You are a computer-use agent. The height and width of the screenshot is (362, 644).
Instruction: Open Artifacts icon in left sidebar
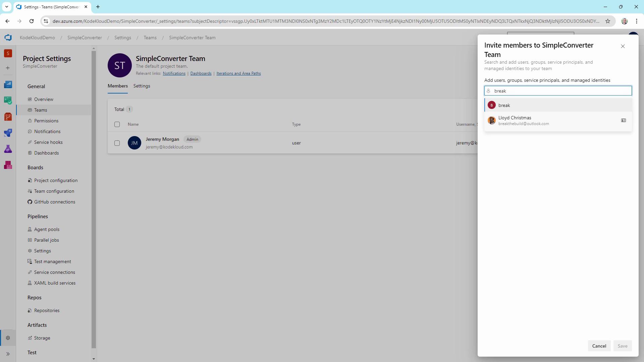(8, 165)
